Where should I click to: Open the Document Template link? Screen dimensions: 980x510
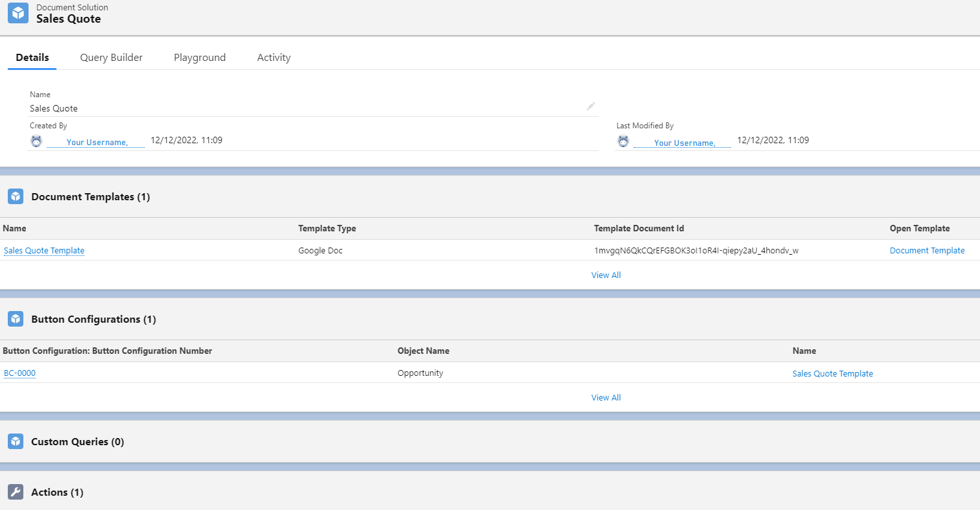coord(927,251)
